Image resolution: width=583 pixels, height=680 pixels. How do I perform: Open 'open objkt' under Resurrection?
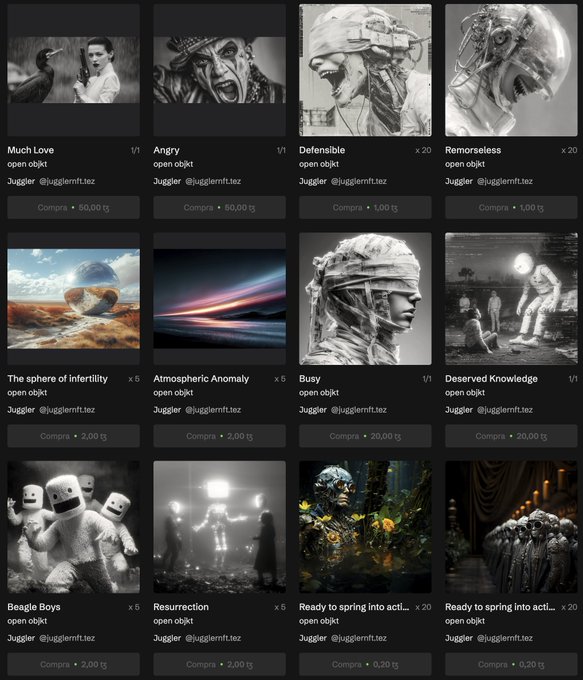(173, 621)
